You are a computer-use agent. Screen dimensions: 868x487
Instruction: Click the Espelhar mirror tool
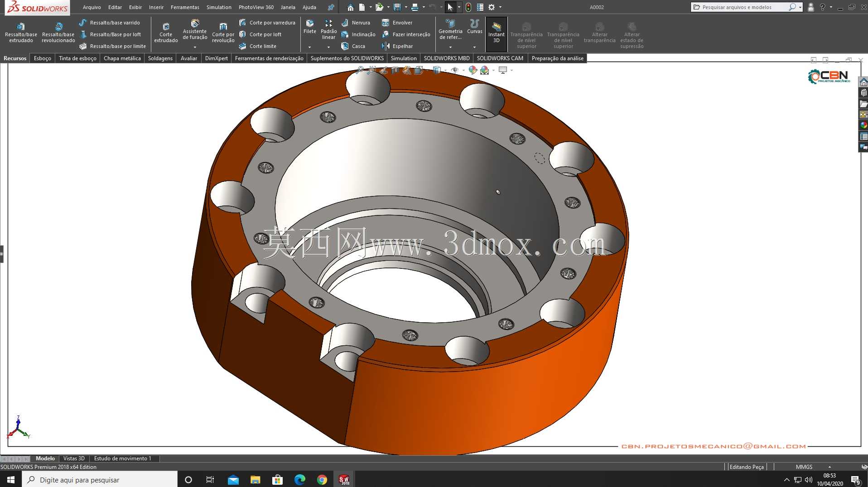[x=397, y=46]
